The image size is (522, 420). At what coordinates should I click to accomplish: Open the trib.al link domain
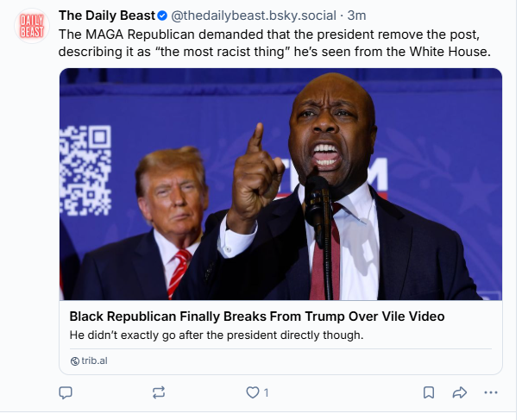click(x=95, y=360)
